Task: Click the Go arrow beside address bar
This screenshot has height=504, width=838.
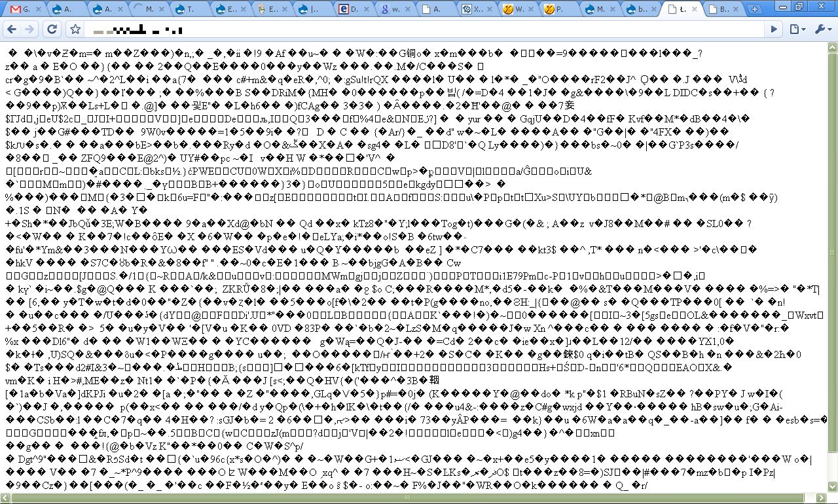Action: (x=774, y=29)
